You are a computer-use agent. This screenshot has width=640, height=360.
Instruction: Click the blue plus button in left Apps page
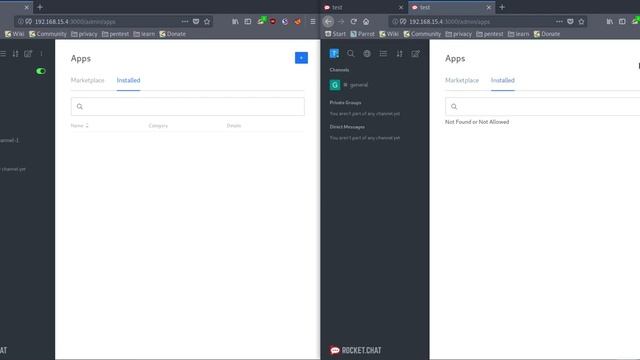301,58
